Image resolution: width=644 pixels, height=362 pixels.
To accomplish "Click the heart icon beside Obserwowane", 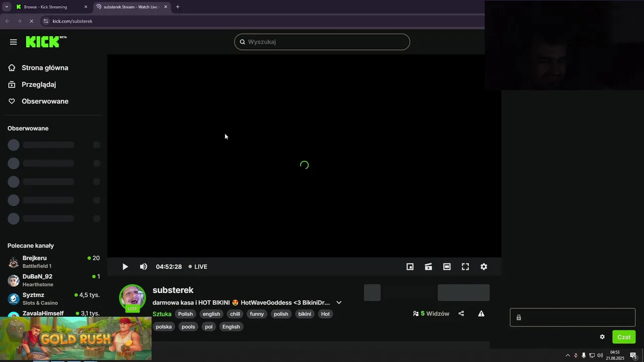I will [x=12, y=101].
